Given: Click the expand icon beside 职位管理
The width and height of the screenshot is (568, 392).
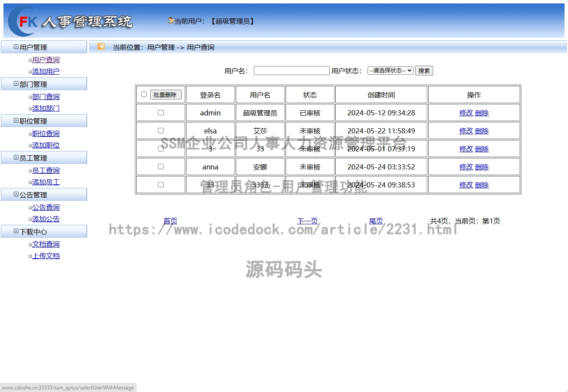Looking at the screenshot, I should tap(16, 121).
